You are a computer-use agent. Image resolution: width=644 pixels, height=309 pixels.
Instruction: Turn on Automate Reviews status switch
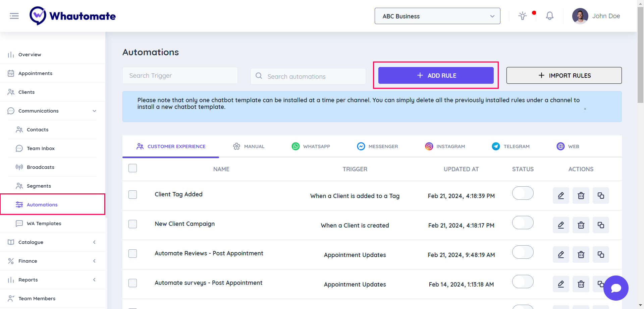523,252
